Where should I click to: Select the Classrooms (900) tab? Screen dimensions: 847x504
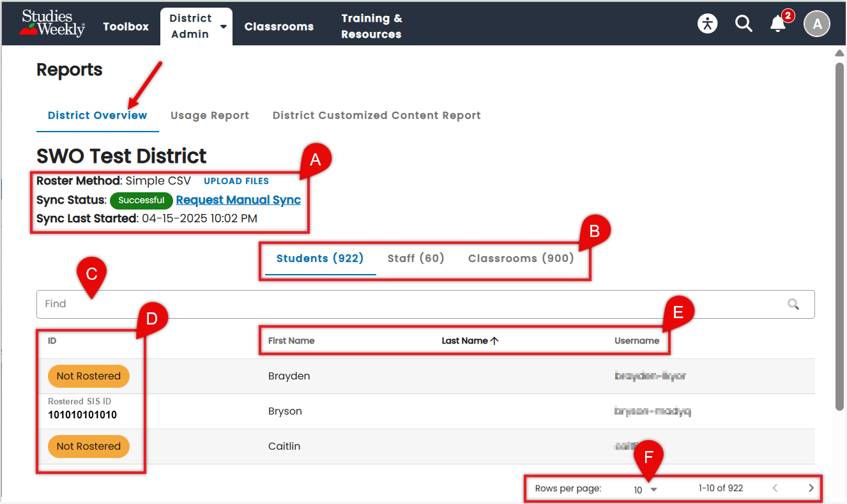521,259
